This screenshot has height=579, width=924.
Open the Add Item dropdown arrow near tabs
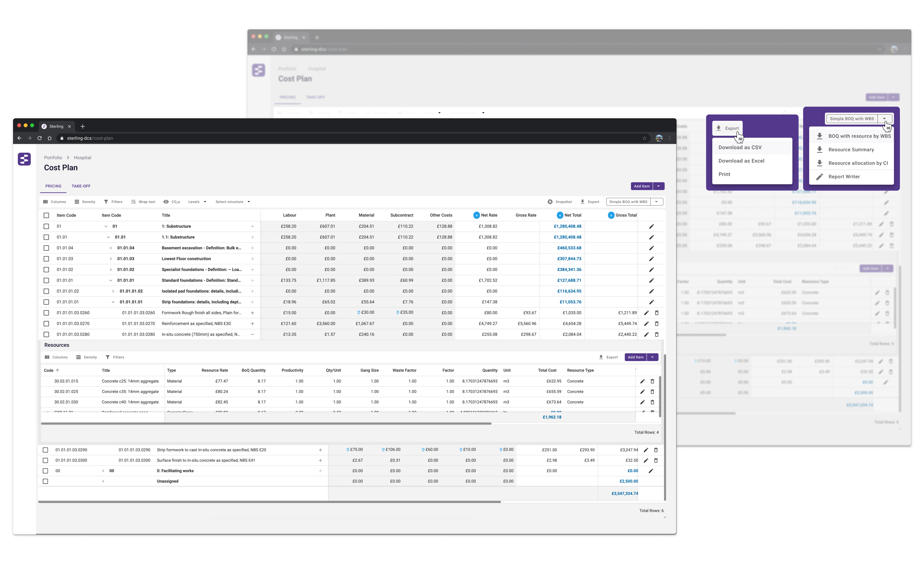click(659, 186)
